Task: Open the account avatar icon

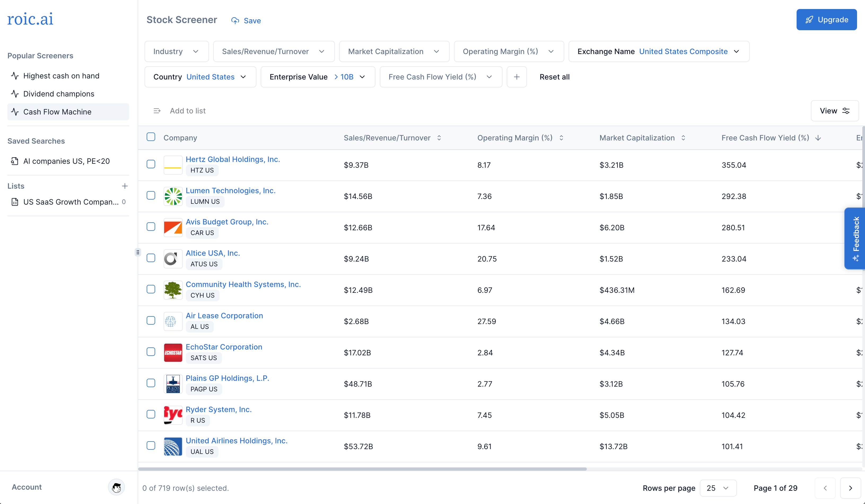Action: [116, 487]
